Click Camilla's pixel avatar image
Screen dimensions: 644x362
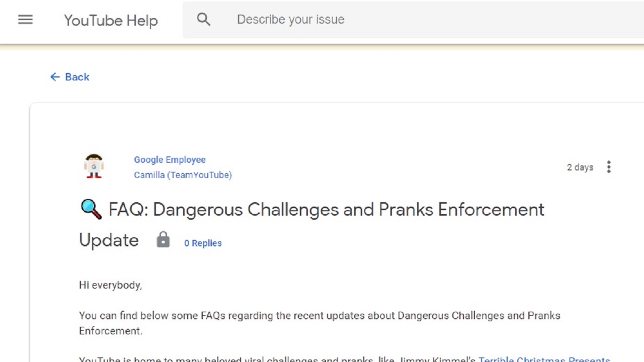click(x=94, y=166)
